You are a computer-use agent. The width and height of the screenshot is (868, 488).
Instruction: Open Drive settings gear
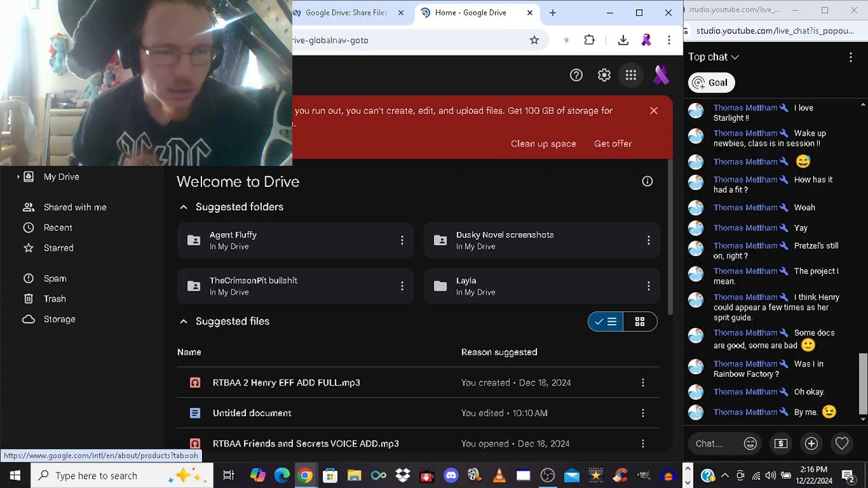[604, 75]
